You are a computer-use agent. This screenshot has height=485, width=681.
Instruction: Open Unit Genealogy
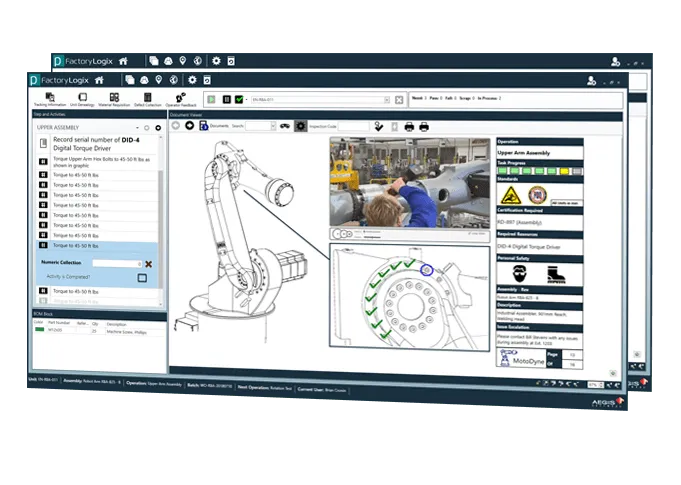(82, 99)
